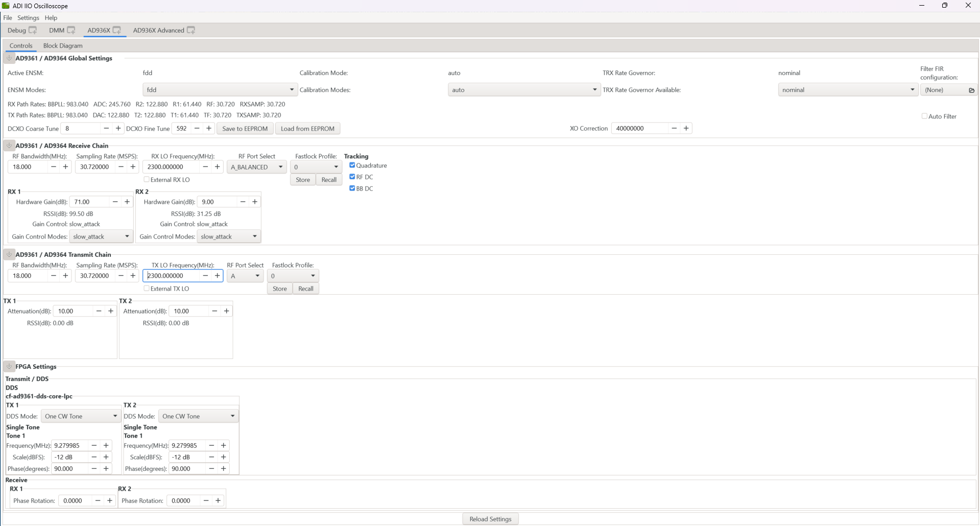The height and width of the screenshot is (526, 980).
Task: Open the Help menu
Action: pos(51,18)
